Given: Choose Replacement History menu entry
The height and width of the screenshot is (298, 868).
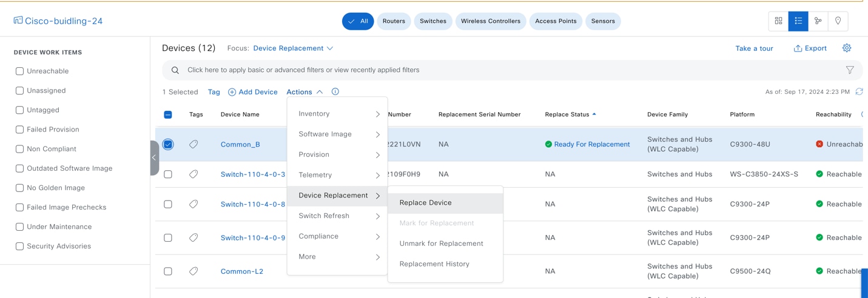Looking at the screenshot, I should [434, 264].
